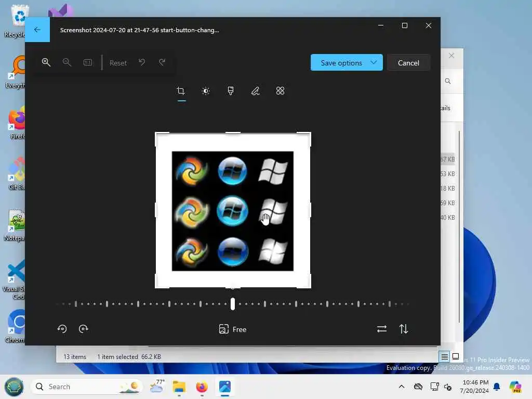
Task: Zoom in on the image
Action: [x=46, y=62]
